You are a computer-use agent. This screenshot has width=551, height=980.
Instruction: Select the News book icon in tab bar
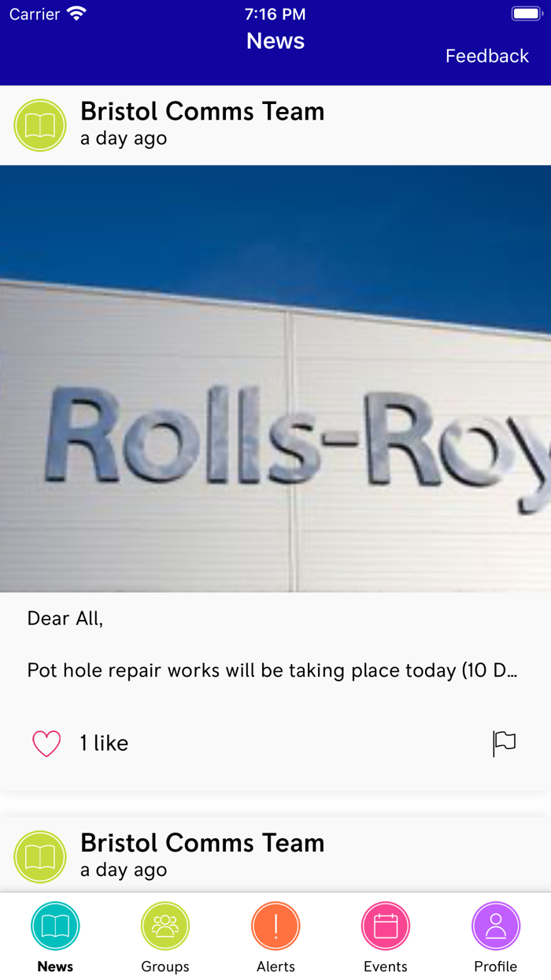[x=55, y=926]
